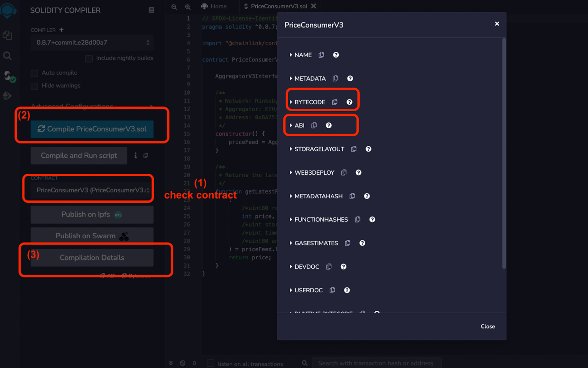
Task: Open the Search in files panel
Action: tap(7, 55)
